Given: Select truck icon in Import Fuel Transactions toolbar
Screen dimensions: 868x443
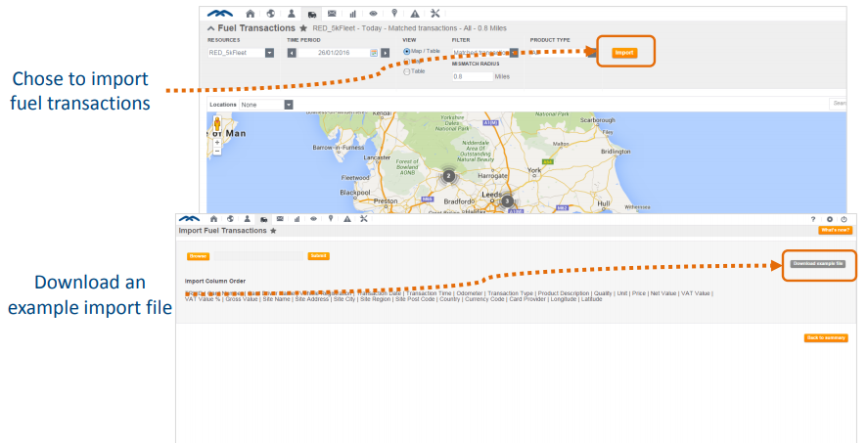Looking at the screenshot, I should [264, 220].
